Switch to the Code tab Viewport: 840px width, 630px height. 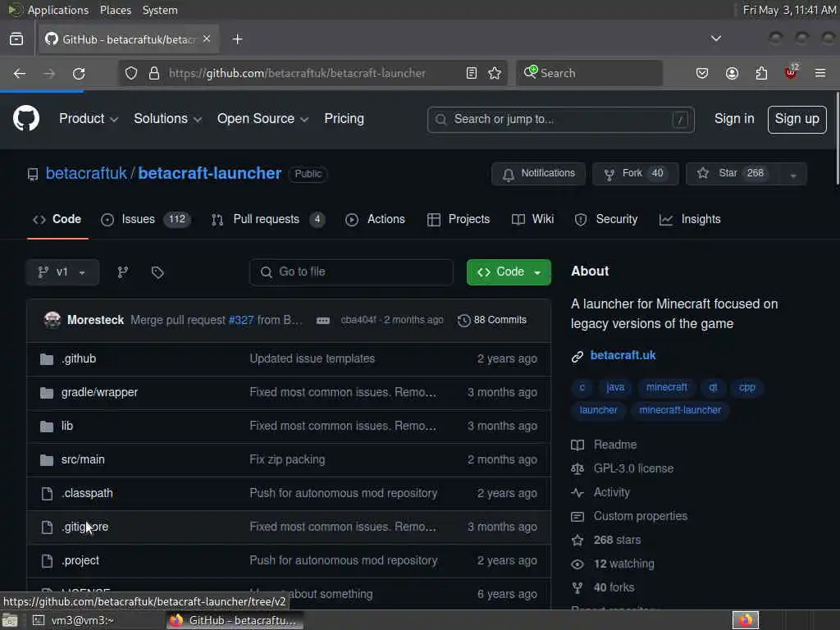click(x=57, y=220)
